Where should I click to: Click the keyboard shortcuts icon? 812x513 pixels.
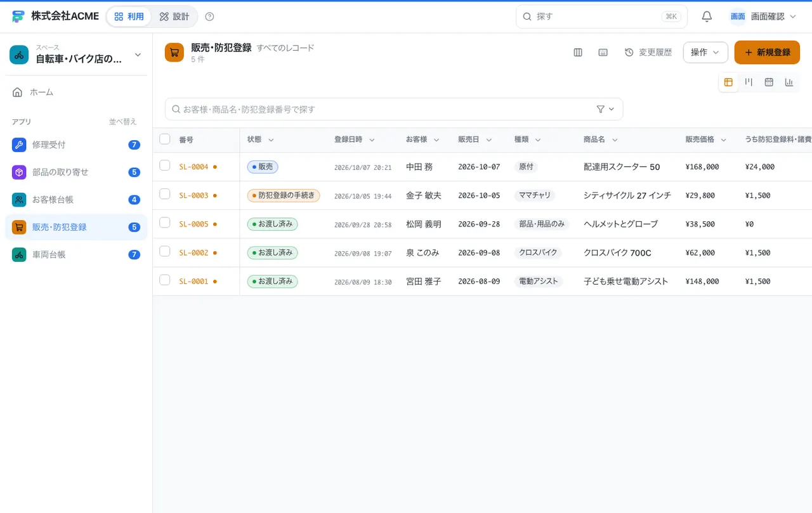[x=603, y=53]
